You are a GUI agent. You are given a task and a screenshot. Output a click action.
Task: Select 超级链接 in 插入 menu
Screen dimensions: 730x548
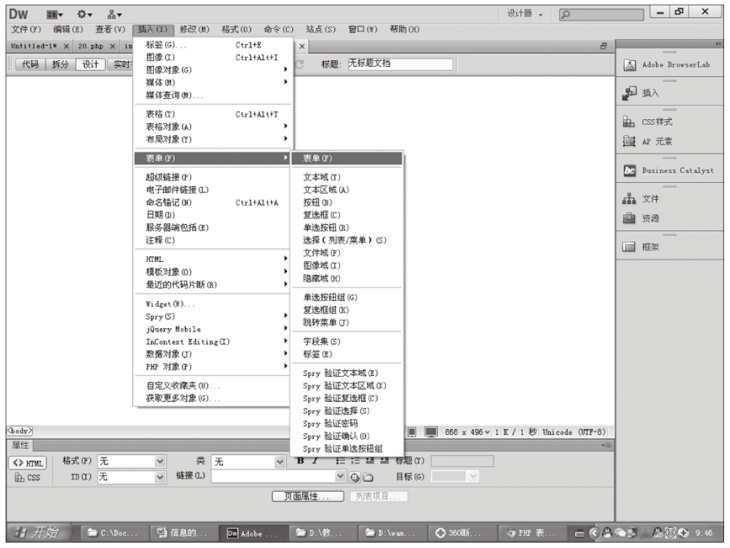point(213,177)
